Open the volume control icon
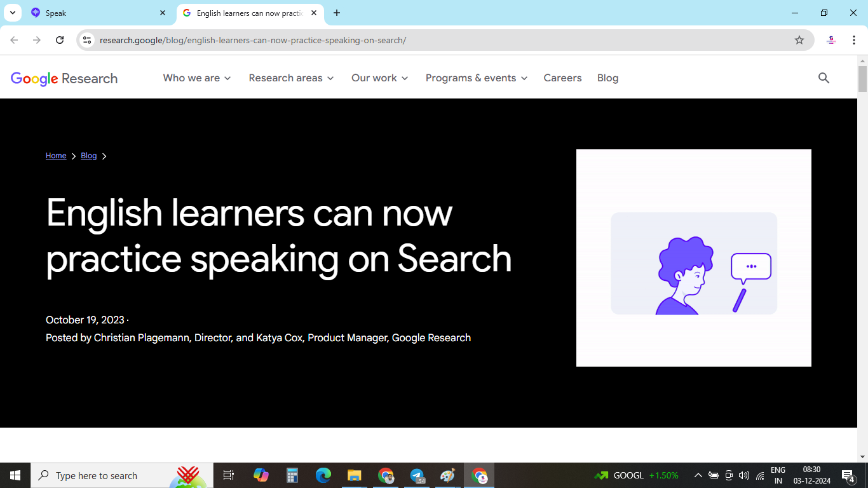The height and width of the screenshot is (488, 868). click(x=744, y=475)
